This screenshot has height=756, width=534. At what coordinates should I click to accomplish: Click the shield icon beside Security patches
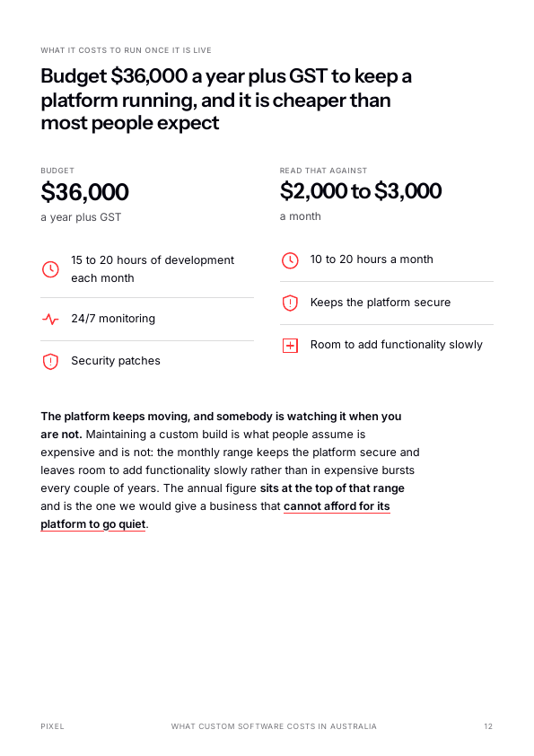(x=50, y=361)
